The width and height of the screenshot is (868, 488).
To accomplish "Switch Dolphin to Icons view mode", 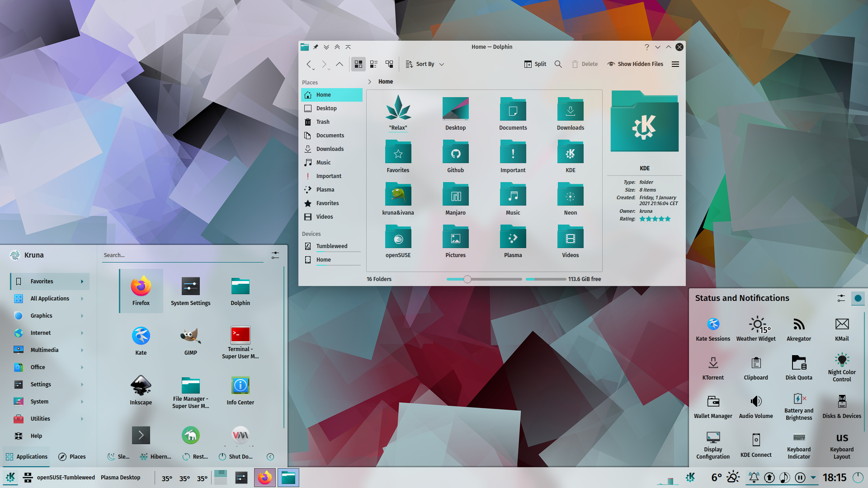I will point(359,64).
